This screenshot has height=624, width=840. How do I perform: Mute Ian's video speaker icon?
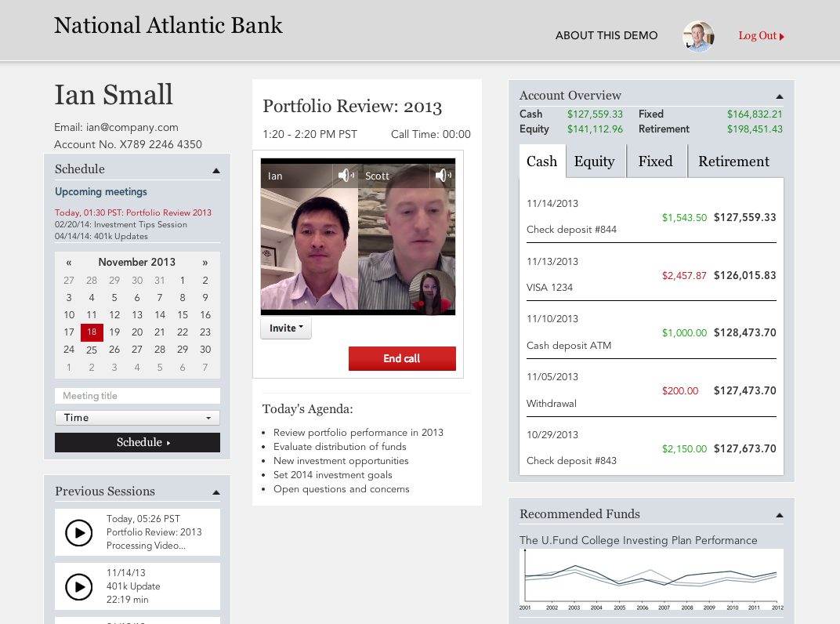point(346,176)
